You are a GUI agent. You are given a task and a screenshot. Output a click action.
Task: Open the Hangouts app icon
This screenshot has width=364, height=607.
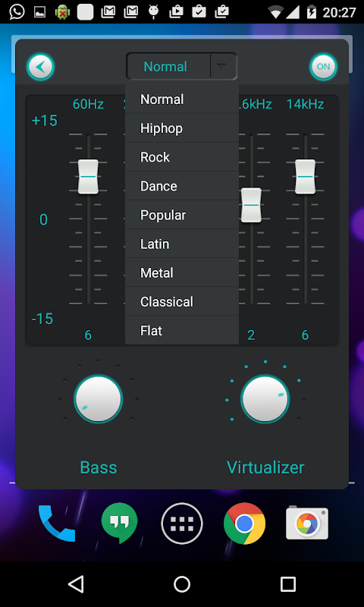click(x=119, y=523)
